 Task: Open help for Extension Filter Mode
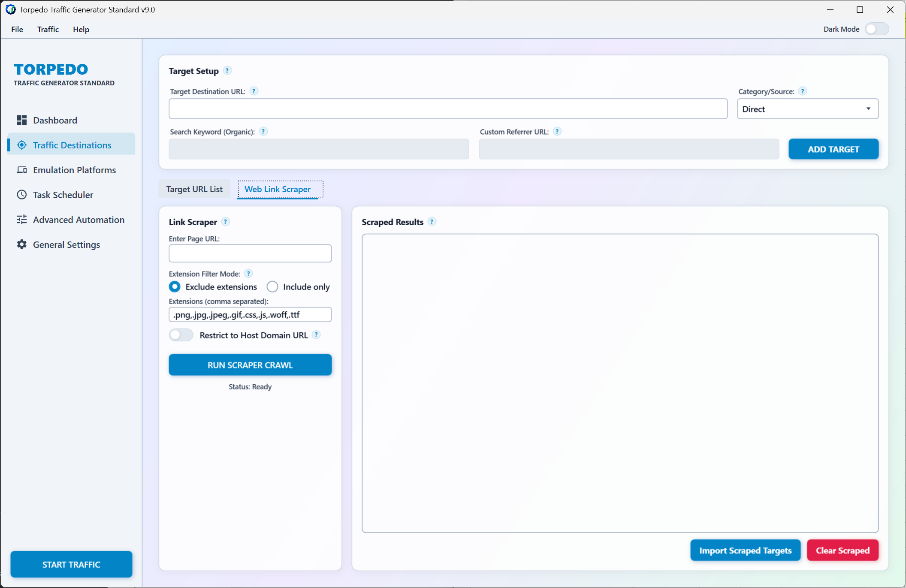pyautogui.click(x=248, y=274)
